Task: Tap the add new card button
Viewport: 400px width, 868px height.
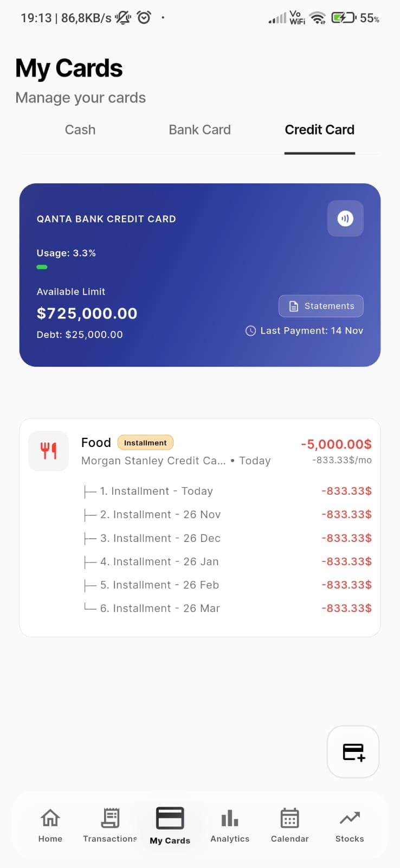Action: pos(353,752)
